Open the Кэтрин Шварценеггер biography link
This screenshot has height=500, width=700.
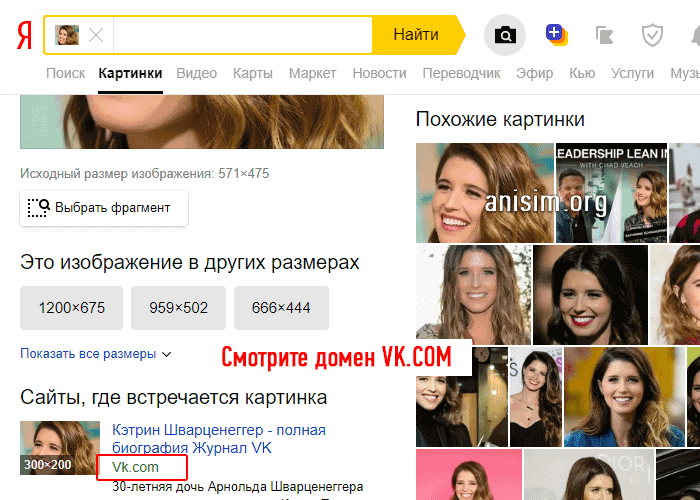(x=219, y=439)
